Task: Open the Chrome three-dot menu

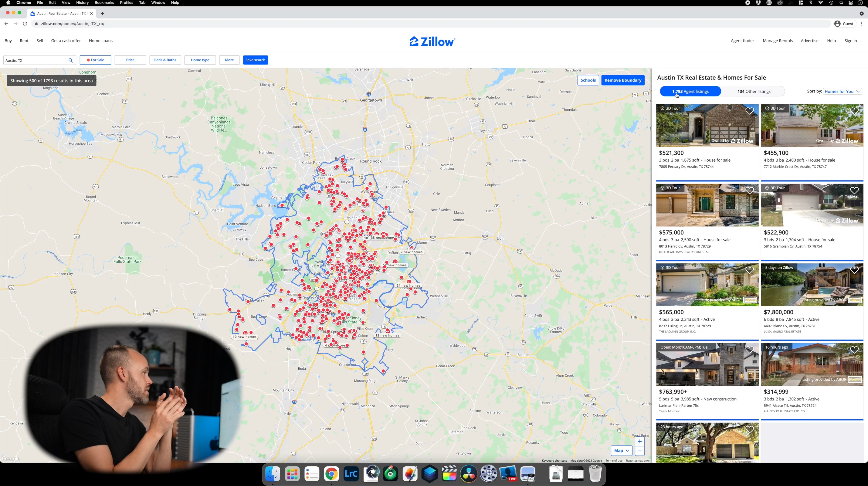Action: (862, 24)
